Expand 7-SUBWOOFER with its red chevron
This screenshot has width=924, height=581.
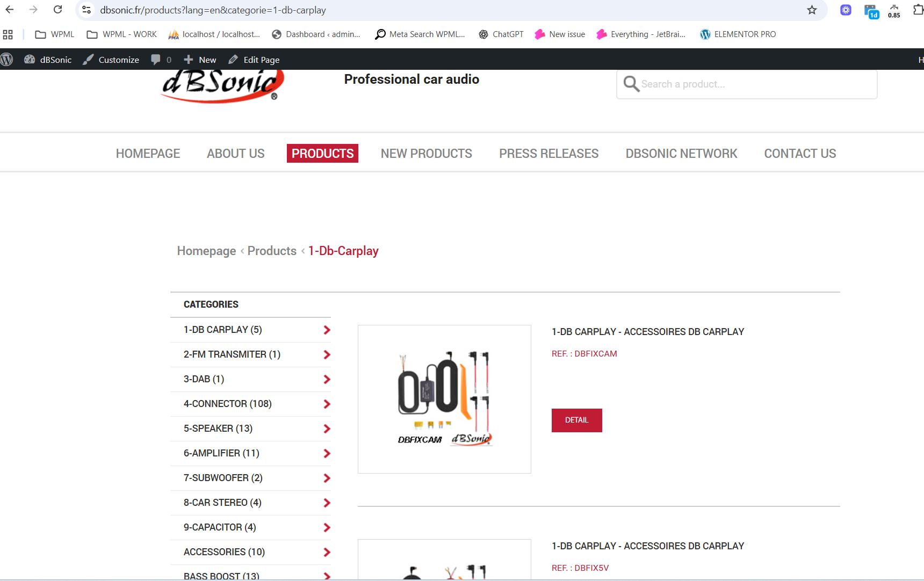[x=327, y=478]
